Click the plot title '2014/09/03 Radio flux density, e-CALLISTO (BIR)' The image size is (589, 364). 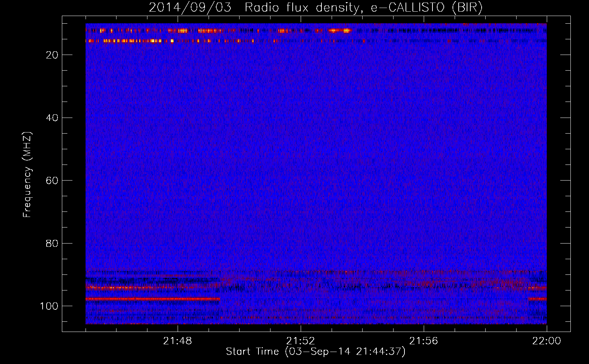pos(316,8)
